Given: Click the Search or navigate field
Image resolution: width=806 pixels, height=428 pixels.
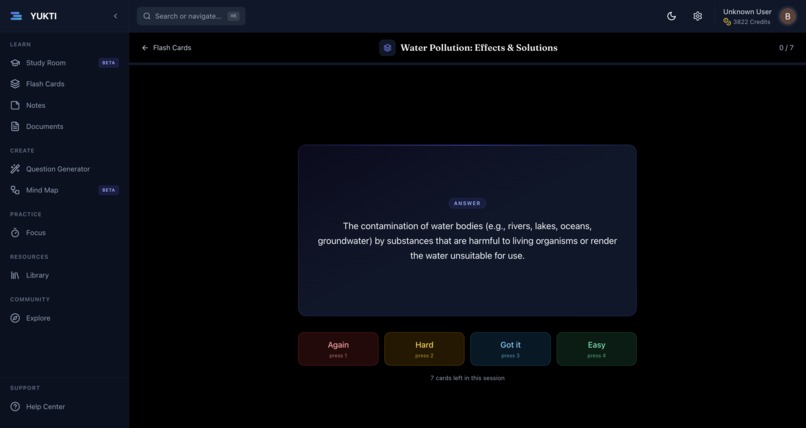Looking at the screenshot, I should click(191, 16).
